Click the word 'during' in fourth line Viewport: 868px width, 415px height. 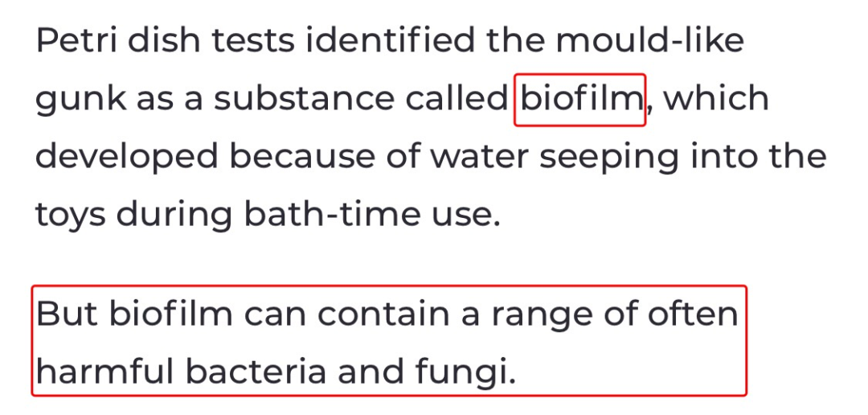(x=175, y=216)
